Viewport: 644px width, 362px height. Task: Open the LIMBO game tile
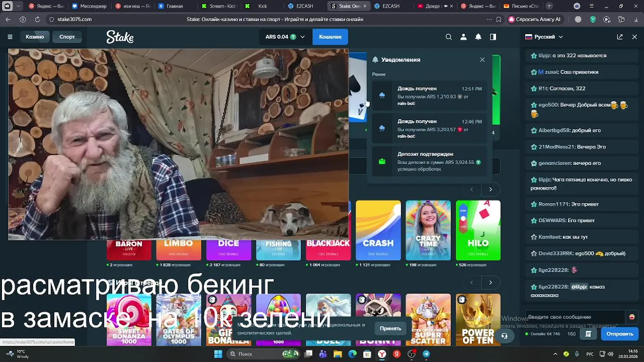point(179,250)
